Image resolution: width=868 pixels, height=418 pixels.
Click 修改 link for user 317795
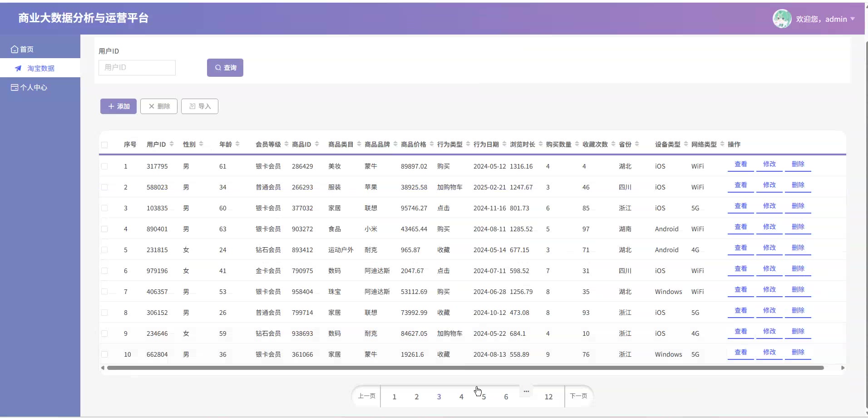(769, 164)
